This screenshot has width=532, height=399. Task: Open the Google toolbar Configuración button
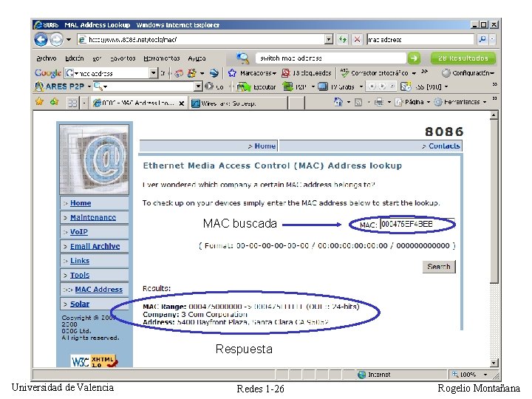click(x=468, y=73)
